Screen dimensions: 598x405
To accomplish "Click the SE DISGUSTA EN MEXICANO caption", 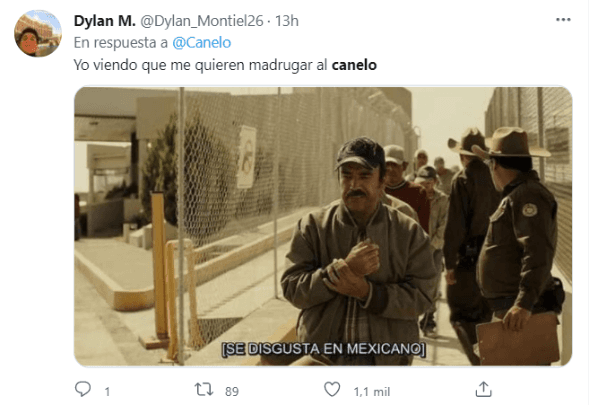I will (x=323, y=349).
